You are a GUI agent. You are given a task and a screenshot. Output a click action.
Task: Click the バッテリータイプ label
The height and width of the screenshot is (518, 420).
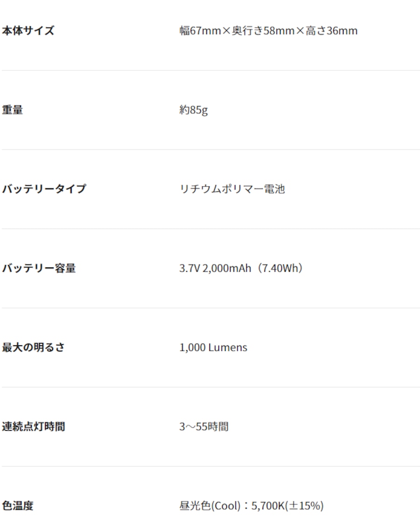click(x=44, y=189)
